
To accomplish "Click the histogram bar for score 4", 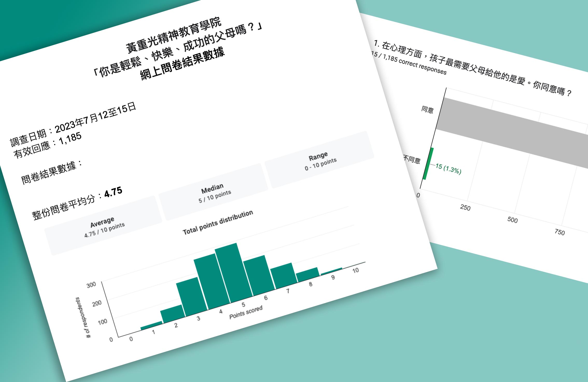I will click(212, 281).
